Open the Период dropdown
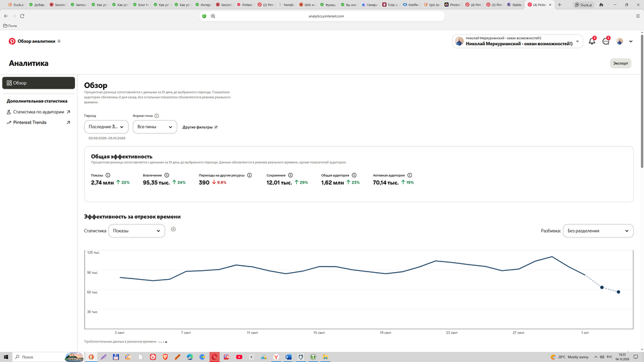Viewport: 644px width, 362px height. 106,127
